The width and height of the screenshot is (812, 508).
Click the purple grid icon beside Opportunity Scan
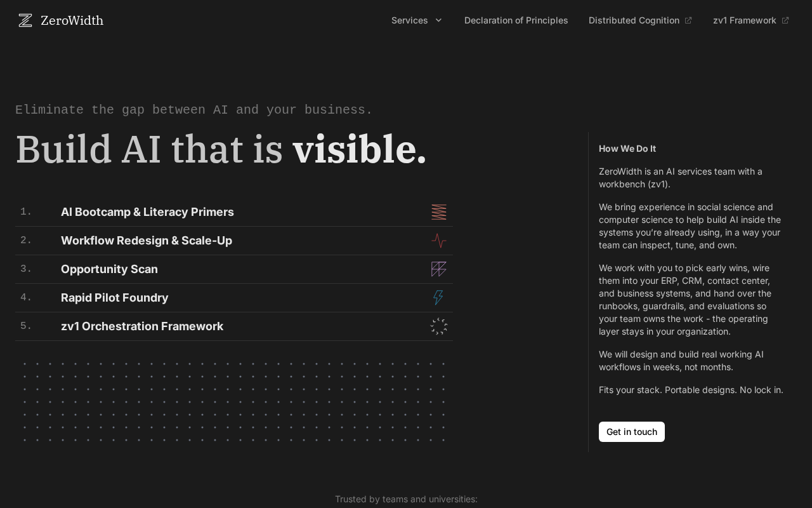(x=439, y=269)
